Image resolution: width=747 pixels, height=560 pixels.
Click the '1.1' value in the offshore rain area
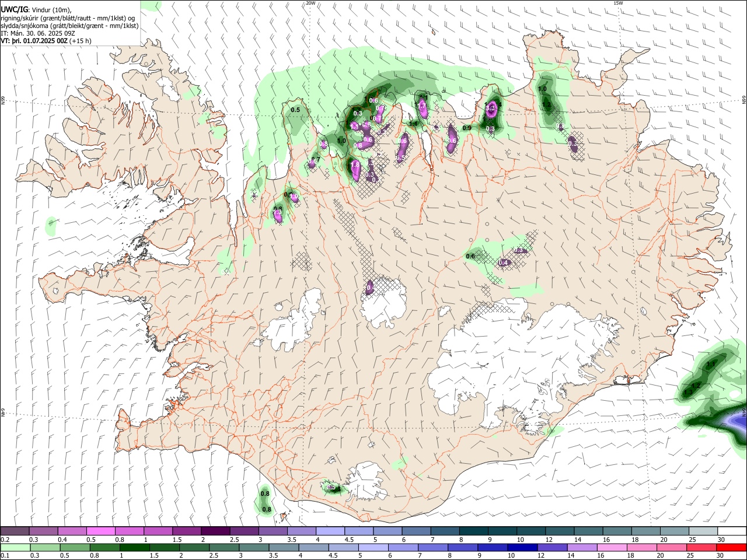(x=711, y=365)
